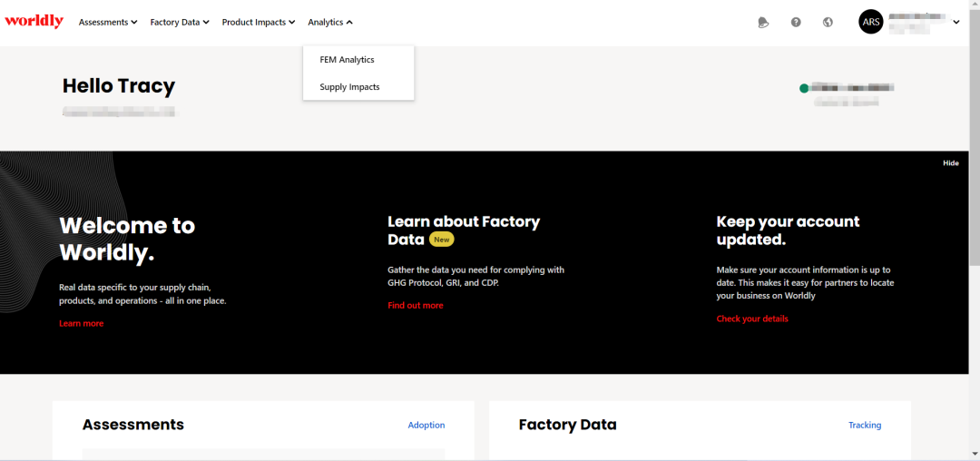Open the Product Impacts dropdown
980x461 pixels.
259,23
